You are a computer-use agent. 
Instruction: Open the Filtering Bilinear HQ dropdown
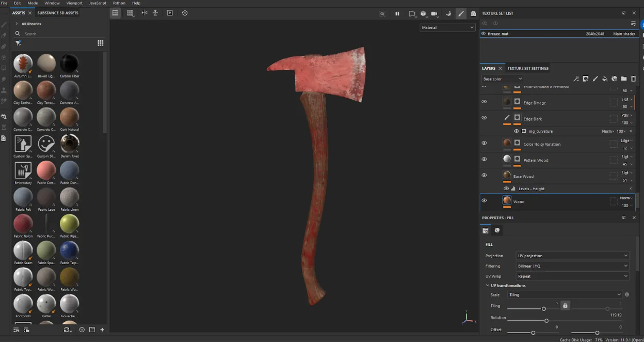tap(572, 266)
